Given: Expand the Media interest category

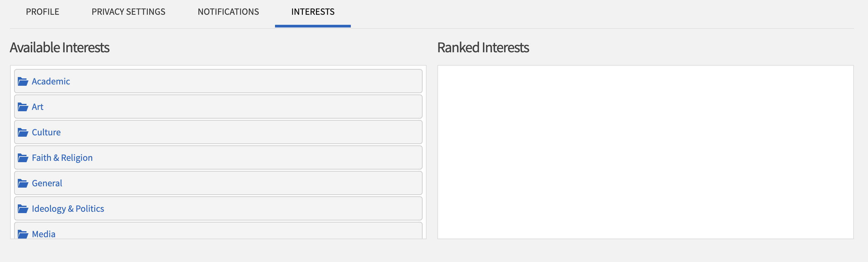Looking at the screenshot, I should pos(44,234).
